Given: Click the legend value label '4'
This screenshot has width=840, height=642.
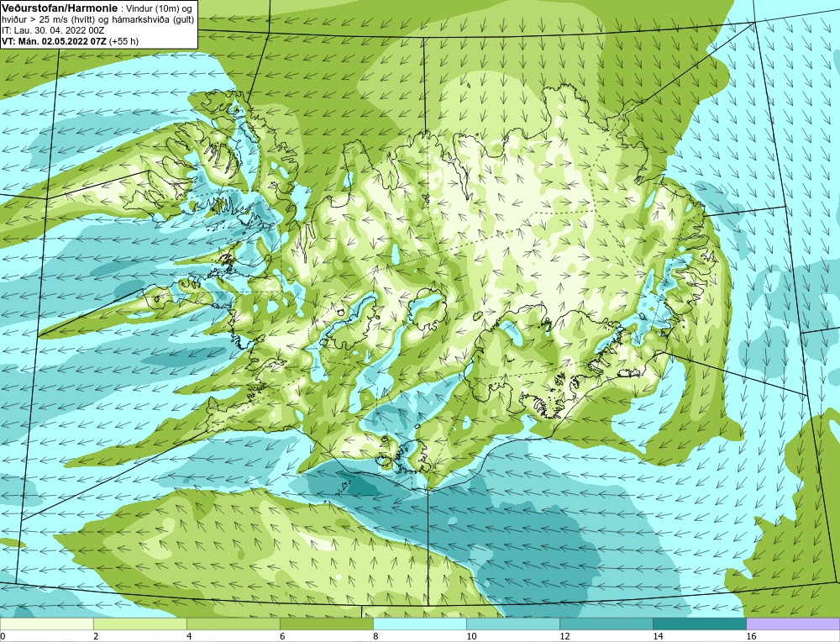Looking at the screenshot, I should (189, 636).
